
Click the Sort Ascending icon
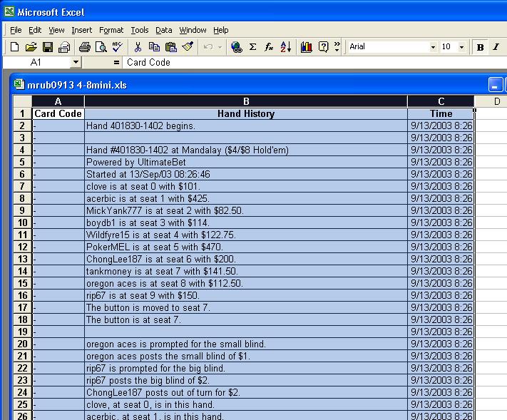(286, 47)
